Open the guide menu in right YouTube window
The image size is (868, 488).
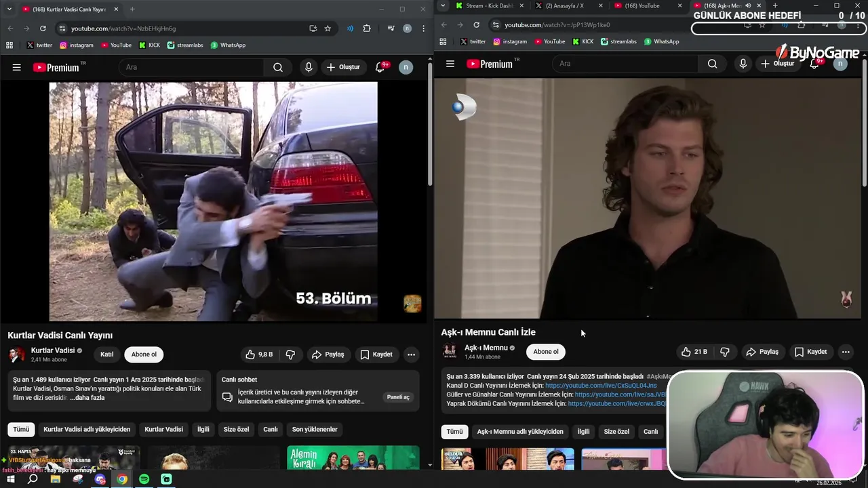click(x=450, y=64)
